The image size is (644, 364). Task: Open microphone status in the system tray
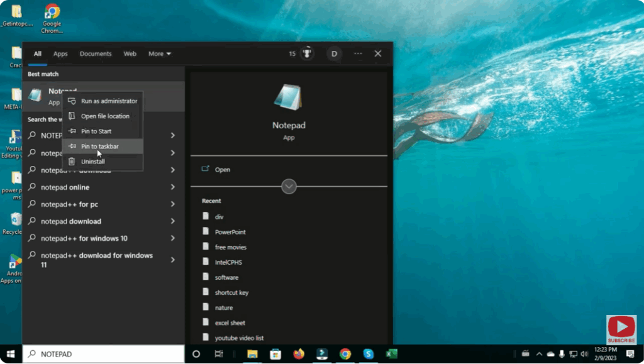562,354
